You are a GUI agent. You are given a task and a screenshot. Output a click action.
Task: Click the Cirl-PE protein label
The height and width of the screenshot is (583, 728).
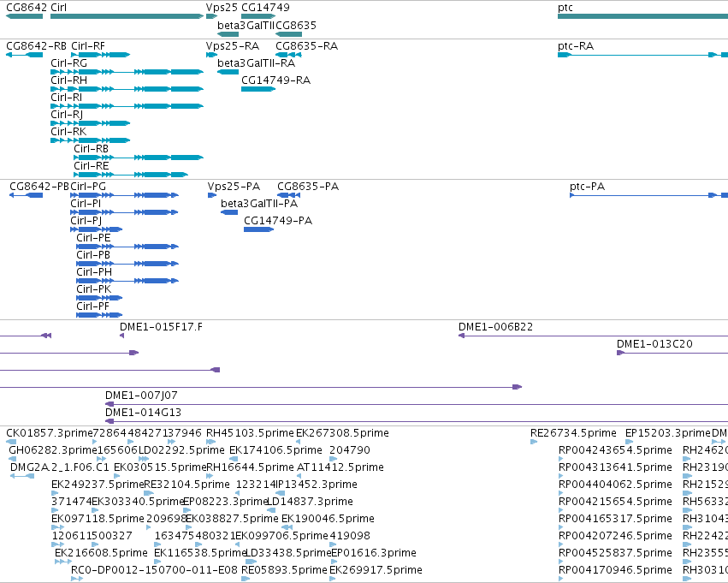point(93,238)
